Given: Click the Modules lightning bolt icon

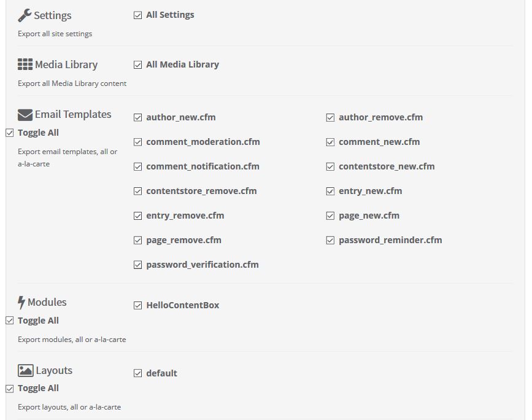Looking at the screenshot, I should pyautogui.click(x=21, y=302).
